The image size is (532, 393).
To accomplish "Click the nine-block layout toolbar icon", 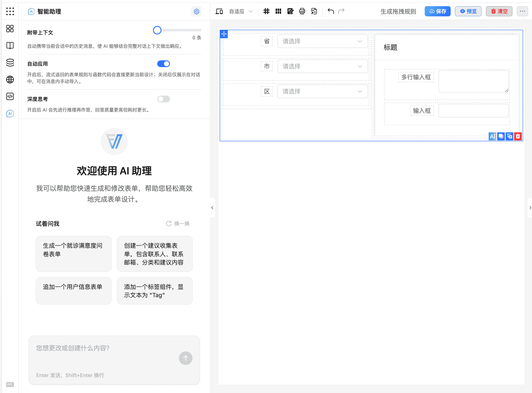I will click(278, 11).
